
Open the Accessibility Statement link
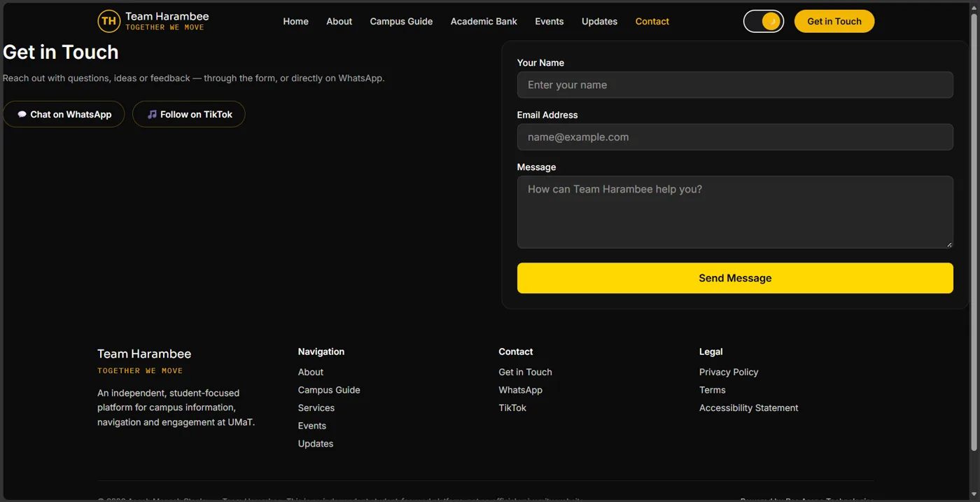(748, 407)
